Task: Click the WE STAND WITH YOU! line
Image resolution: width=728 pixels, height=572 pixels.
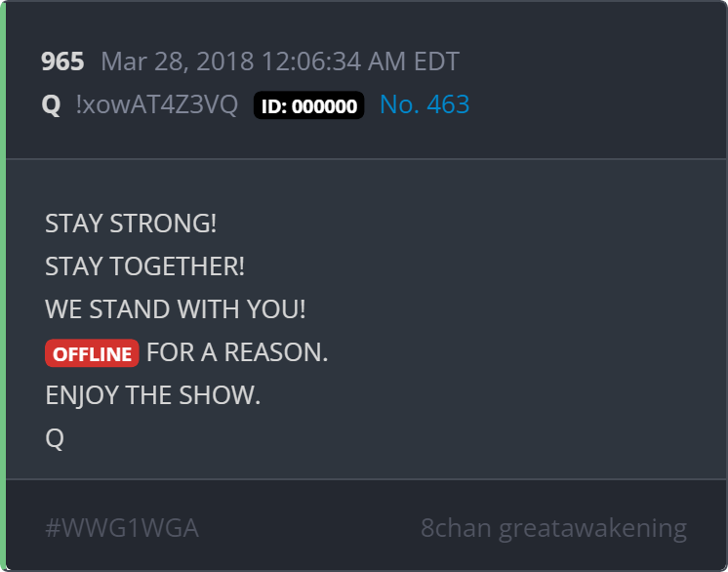Action: [x=176, y=309]
